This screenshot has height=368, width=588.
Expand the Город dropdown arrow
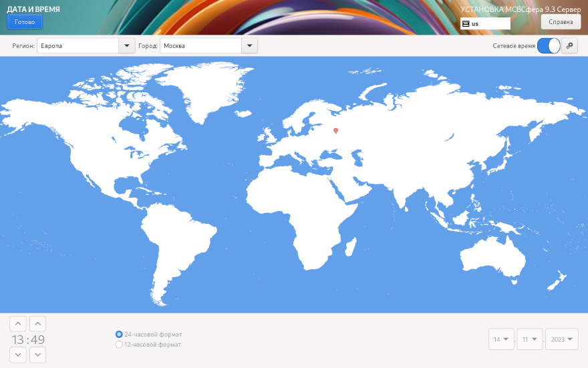click(249, 45)
